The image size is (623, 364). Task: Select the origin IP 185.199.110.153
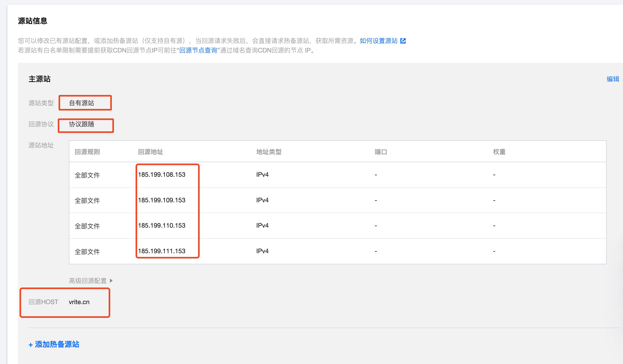tap(162, 226)
